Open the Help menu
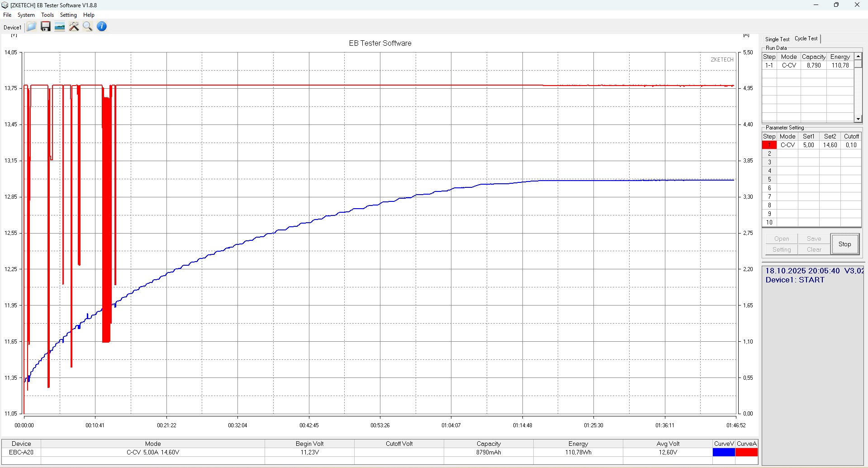This screenshot has height=468, width=868. pyautogui.click(x=89, y=15)
